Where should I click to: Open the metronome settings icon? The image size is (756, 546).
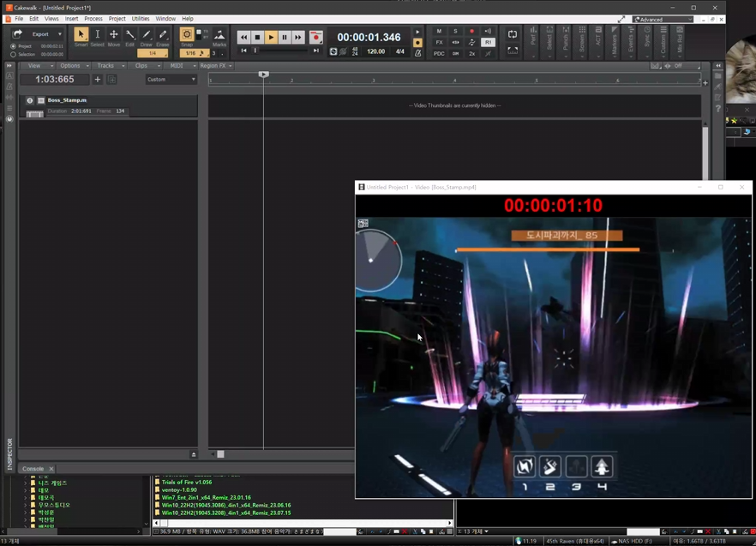(418, 53)
